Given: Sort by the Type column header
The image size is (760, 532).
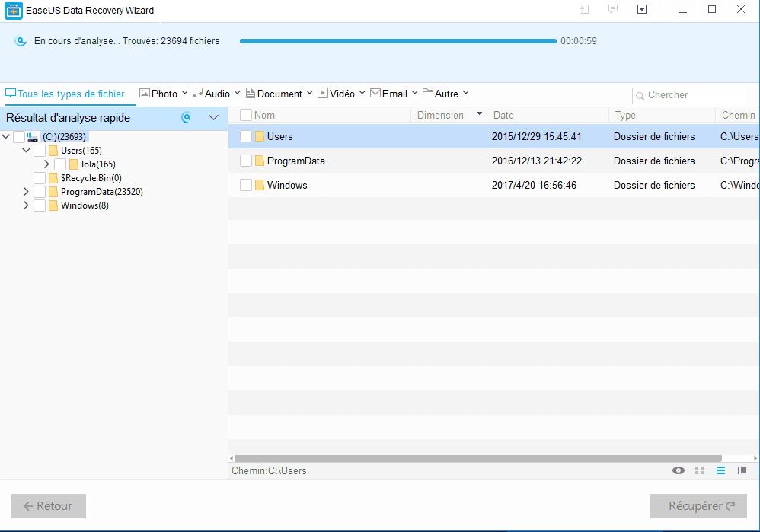Looking at the screenshot, I should pyautogui.click(x=625, y=116).
